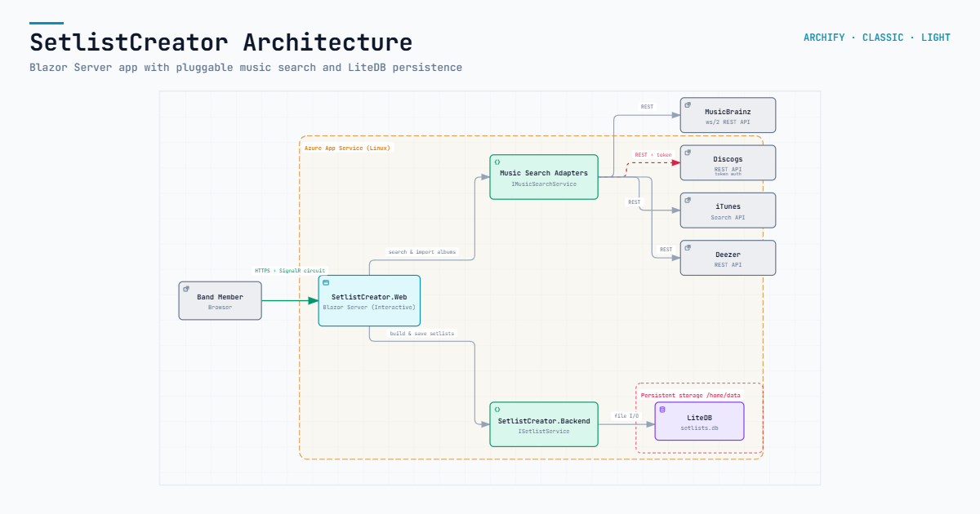Click the external-link icon on iTunes node
This screenshot has width=980, height=514.
(x=688, y=200)
